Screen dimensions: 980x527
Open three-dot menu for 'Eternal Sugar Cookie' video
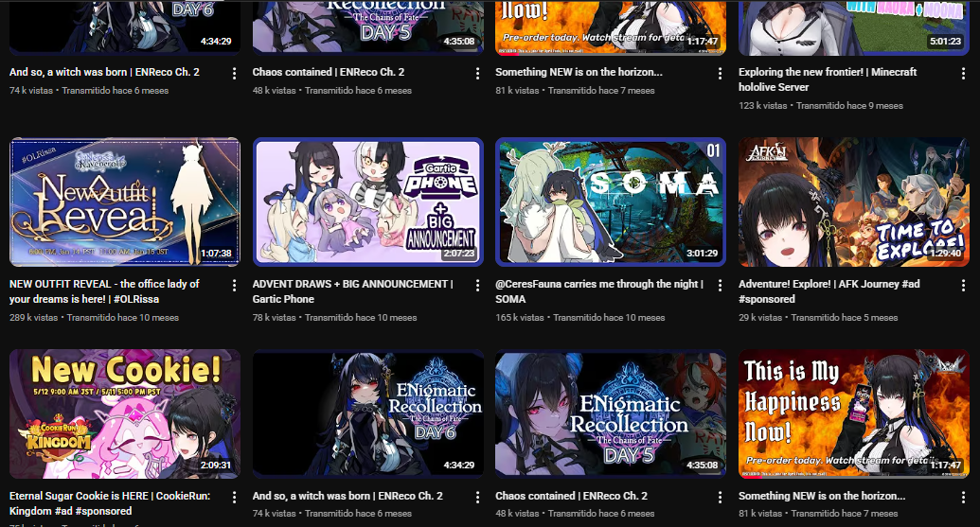click(235, 497)
